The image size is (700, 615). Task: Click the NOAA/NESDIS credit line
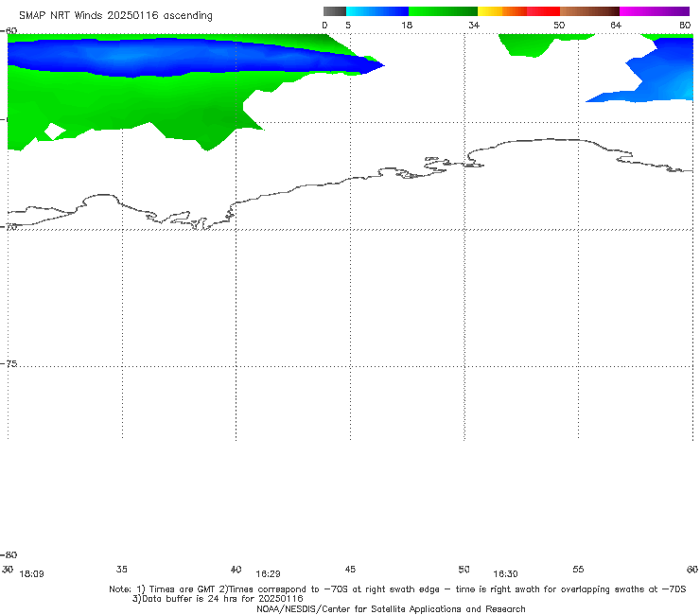pyautogui.click(x=391, y=608)
